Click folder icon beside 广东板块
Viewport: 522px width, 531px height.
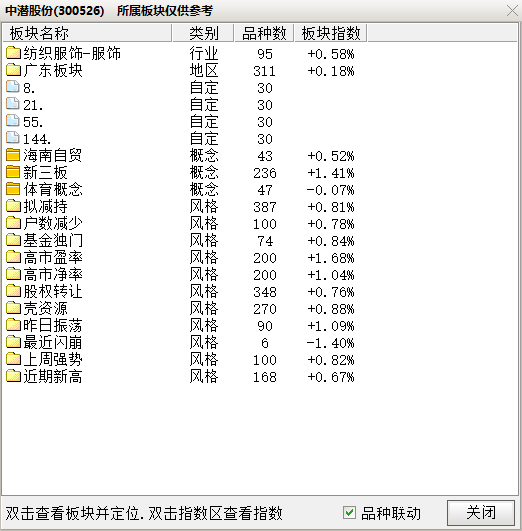[13, 69]
